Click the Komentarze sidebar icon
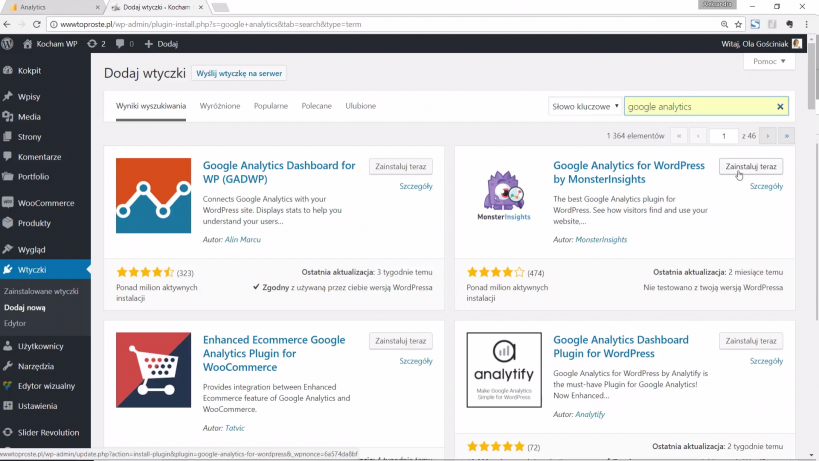 (7, 157)
